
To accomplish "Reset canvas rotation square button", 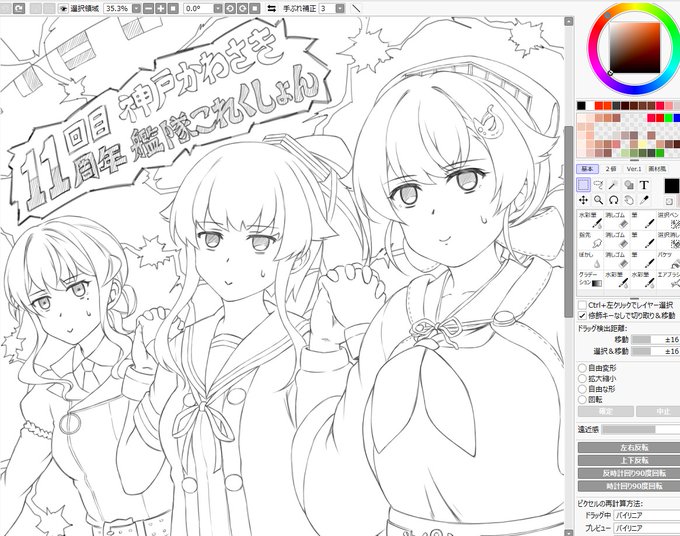I will [255, 8].
